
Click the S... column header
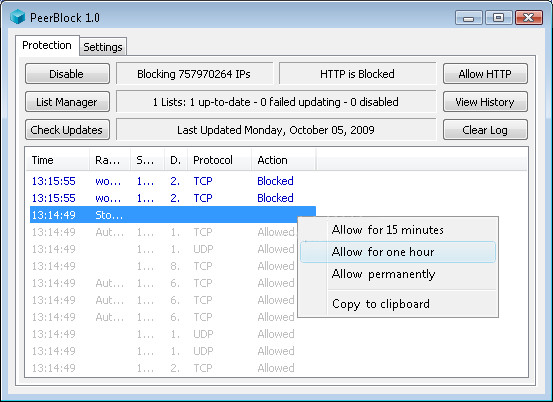[147, 160]
